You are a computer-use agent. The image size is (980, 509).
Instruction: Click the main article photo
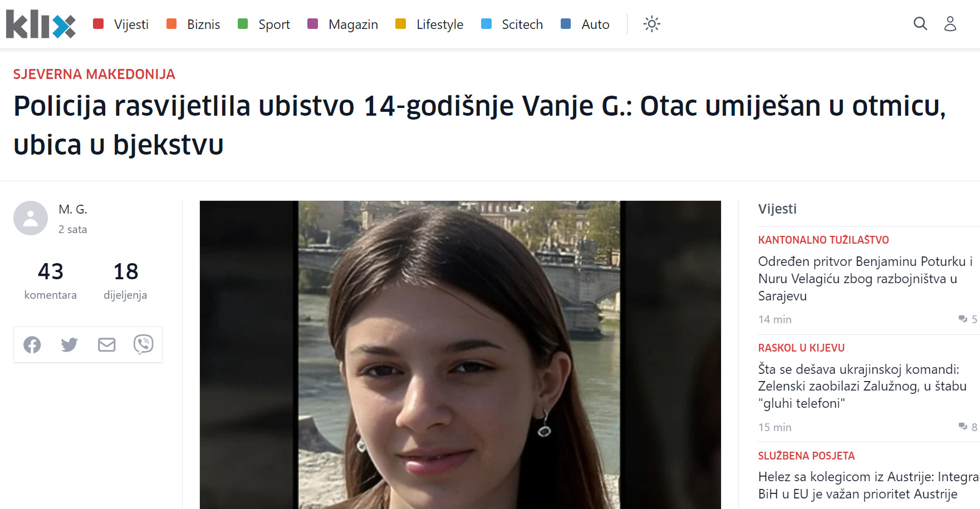coord(460,355)
